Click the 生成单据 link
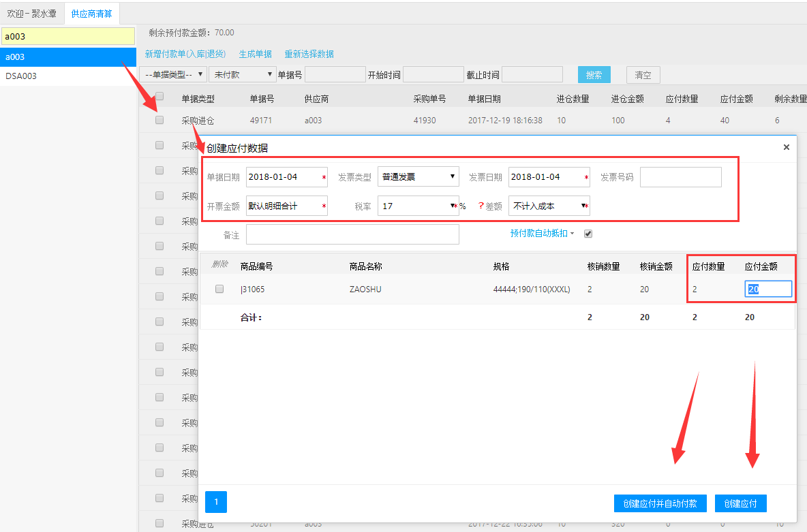This screenshot has height=532, width=807. click(x=256, y=54)
